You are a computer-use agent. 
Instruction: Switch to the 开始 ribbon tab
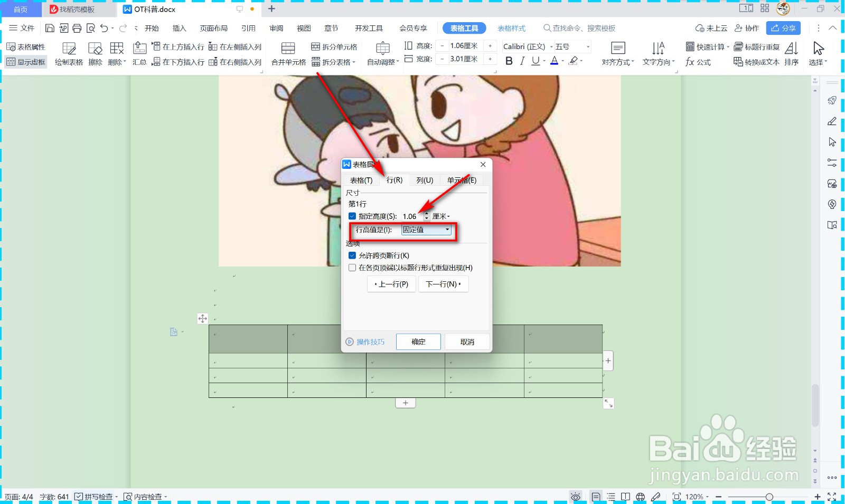tap(152, 28)
